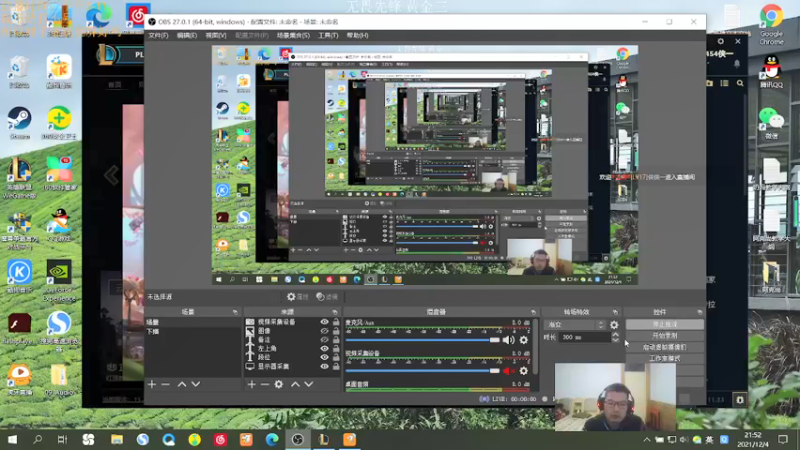Click 工作室模式 button
800x450 pixels.
tap(664, 358)
